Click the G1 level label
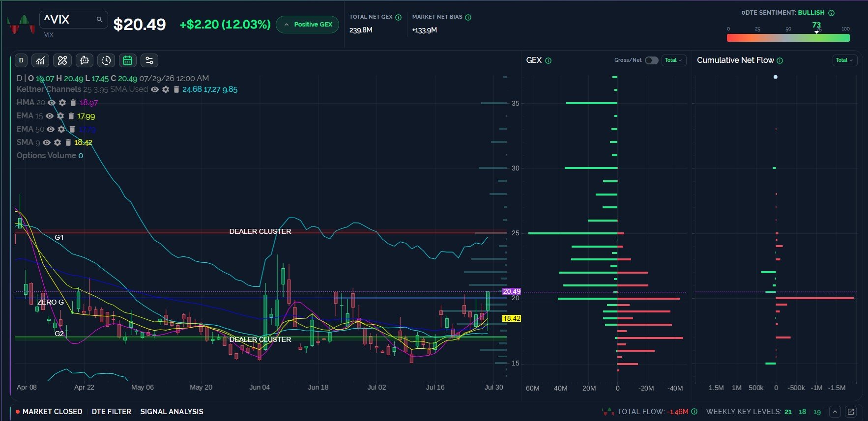Image resolution: width=868 pixels, height=421 pixels. click(x=59, y=237)
